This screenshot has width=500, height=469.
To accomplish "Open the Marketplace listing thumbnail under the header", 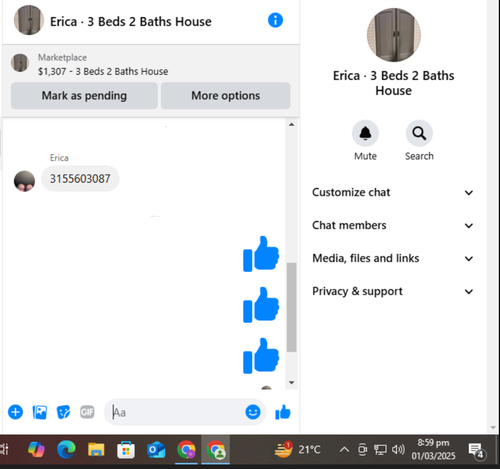I will (x=20, y=63).
